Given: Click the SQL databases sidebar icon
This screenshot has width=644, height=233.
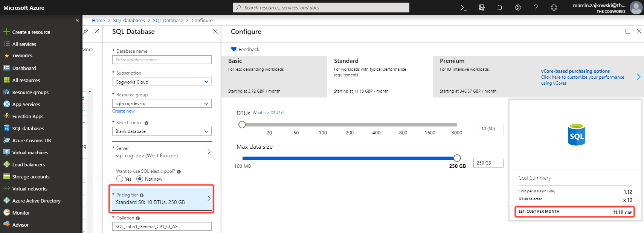Looking at the screenshot, I should [x=6, y=128].
